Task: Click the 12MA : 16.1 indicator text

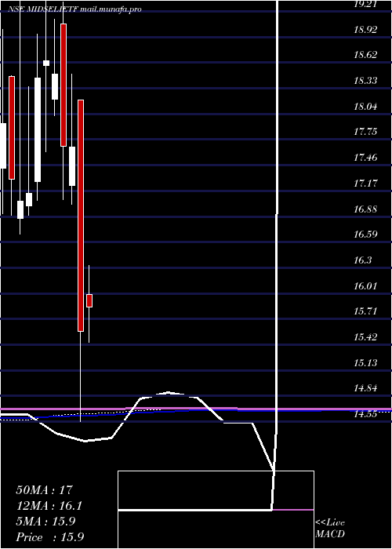Action: coord(50,506)
